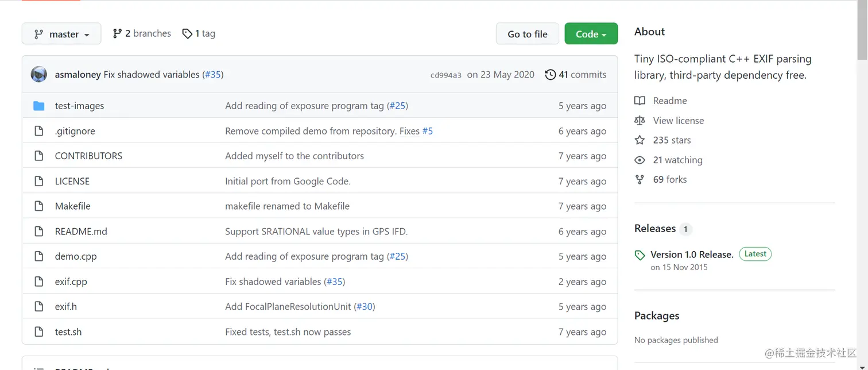Open pull request #30 link
Screen dimensions: 868x370
365,307
